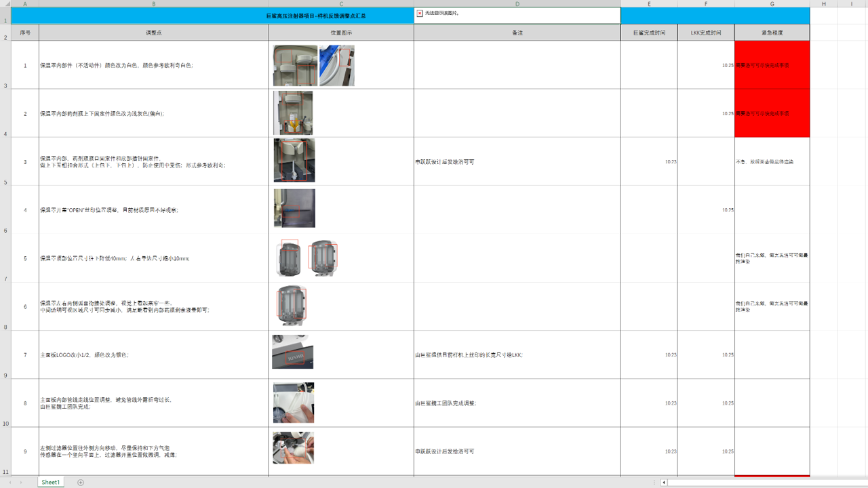Select the red urgency cell for item 2
This screenshot has width=868, height=488.
coord(772,113)
